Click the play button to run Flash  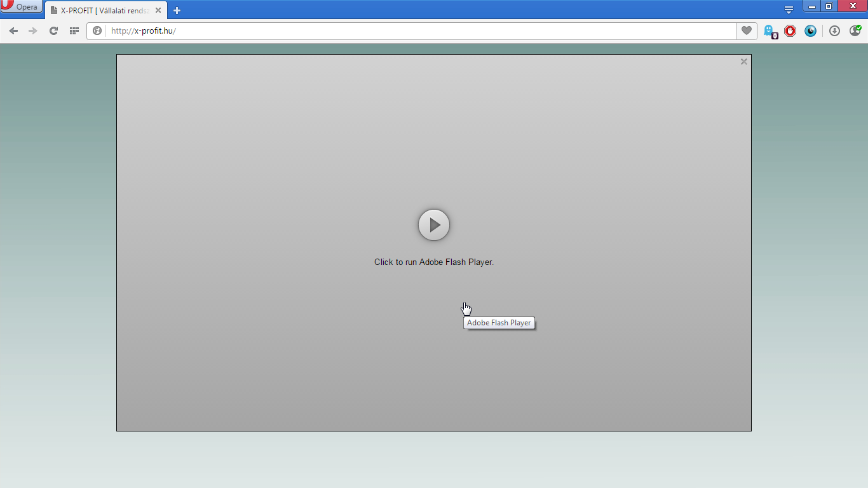coord(434,225)
